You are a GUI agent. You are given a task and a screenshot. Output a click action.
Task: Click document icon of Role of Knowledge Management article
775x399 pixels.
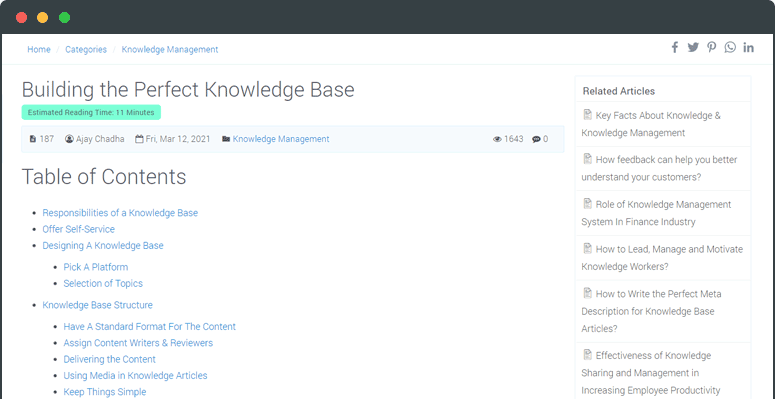[x=588, y=203]
